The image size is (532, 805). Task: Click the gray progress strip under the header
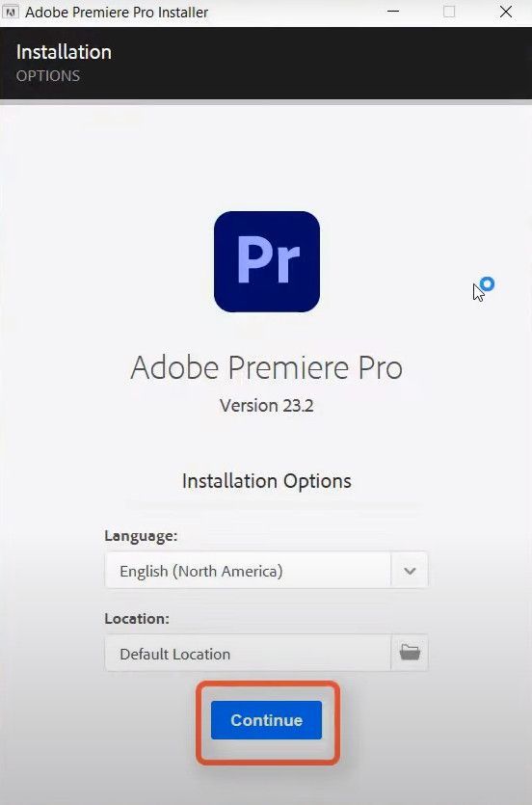(x=266, y=101)
